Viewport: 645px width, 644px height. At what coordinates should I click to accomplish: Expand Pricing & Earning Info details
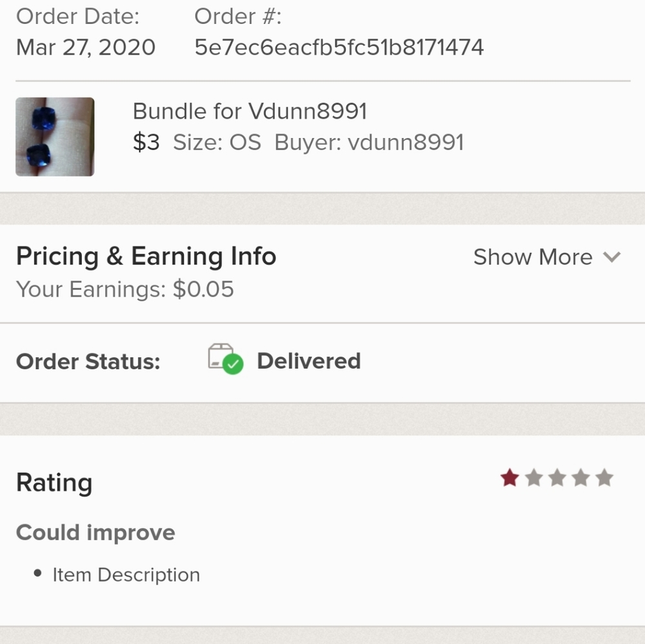click(533, 257)
